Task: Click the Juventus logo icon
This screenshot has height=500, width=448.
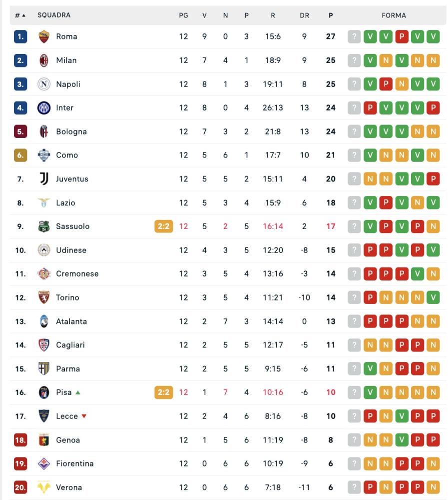Action: click(44, 179)
